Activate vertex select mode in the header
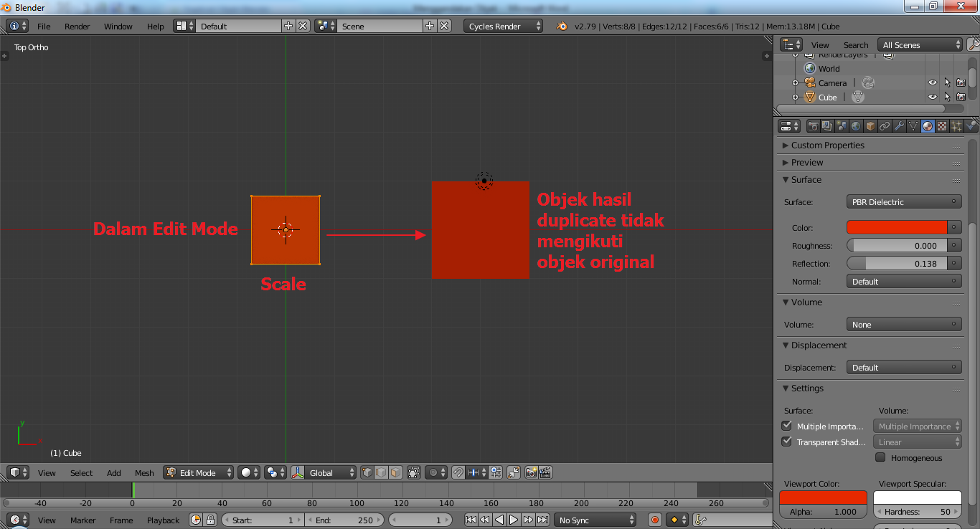 [366, 472]
